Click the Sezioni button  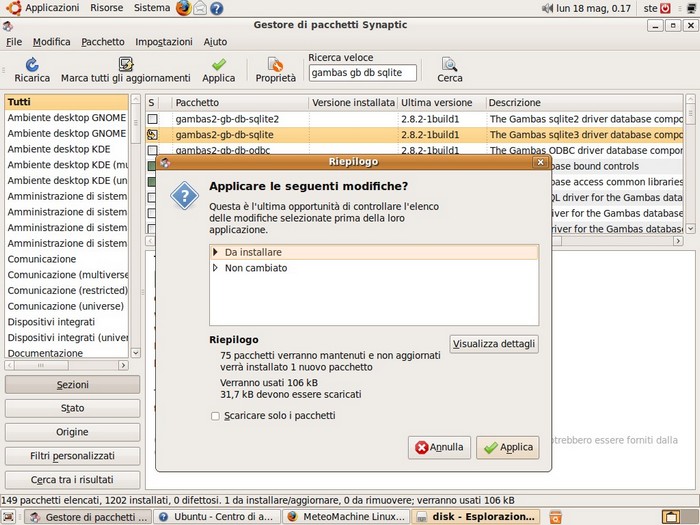pyautogui.click(x=72, y=385)
